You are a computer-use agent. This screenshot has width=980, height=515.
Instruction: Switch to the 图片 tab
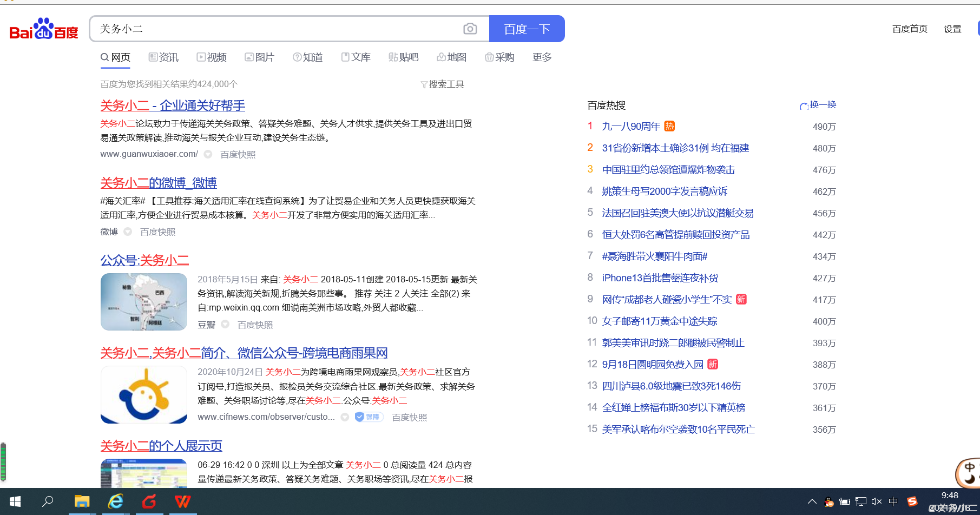click(259, 57)
